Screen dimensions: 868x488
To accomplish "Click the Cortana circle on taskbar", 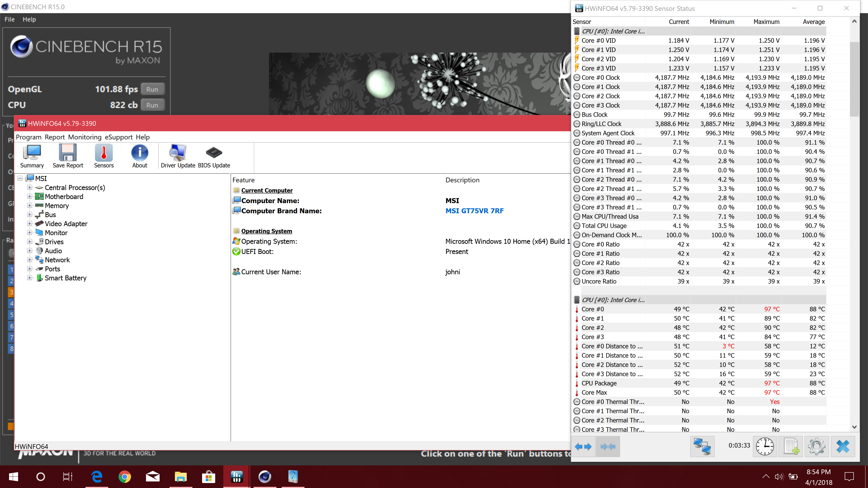I will coord(40,476).
